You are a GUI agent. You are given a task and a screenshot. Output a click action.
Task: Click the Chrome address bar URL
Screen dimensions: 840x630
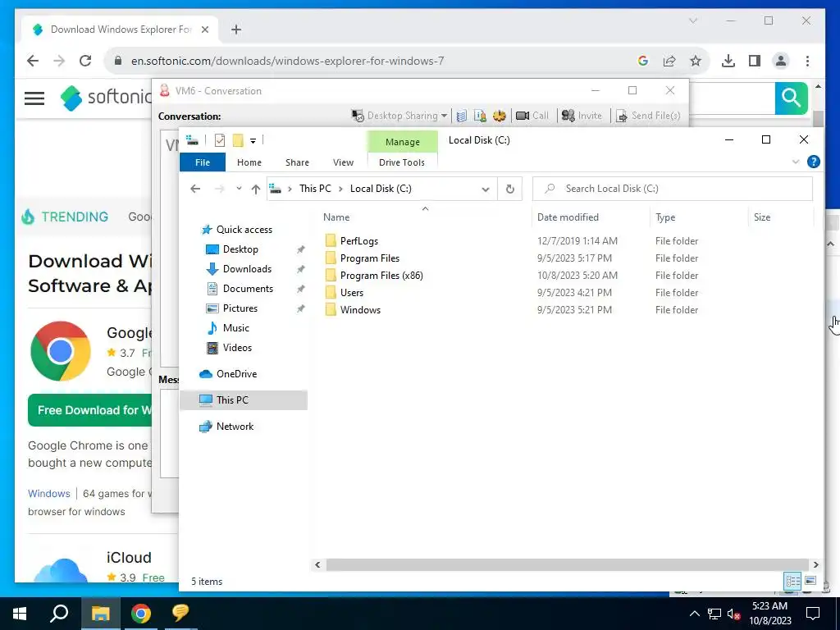(288, 61)
